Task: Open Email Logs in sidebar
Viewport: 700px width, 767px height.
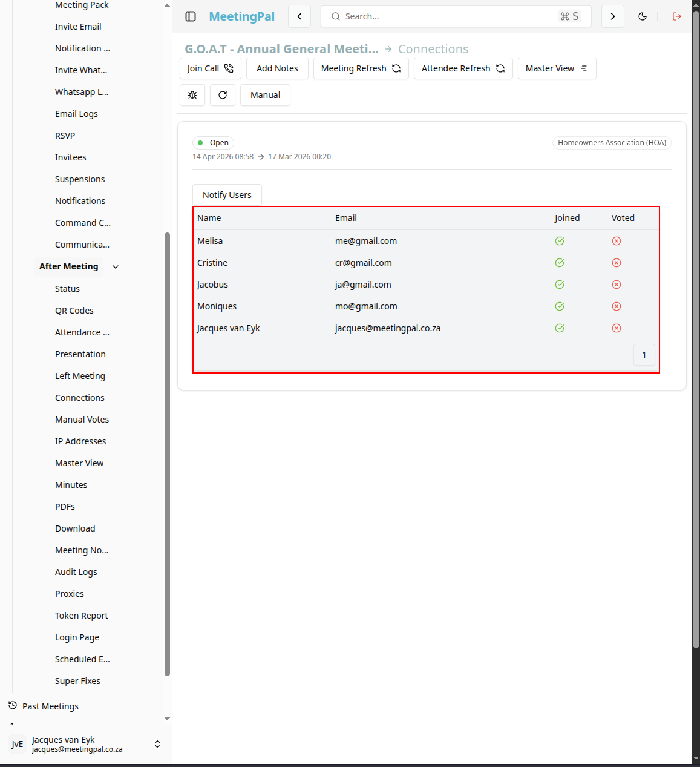Action: [x=76, y=114]
